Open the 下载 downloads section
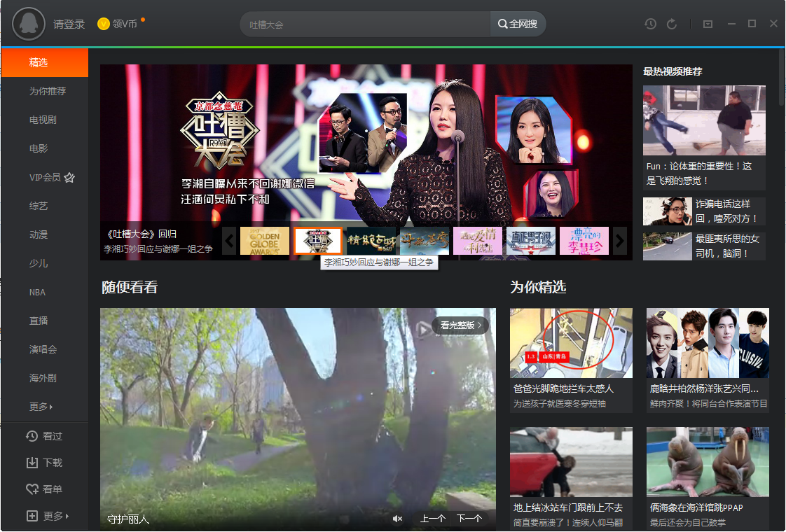Viewport: 786px width, 532px height. [45, 463]
